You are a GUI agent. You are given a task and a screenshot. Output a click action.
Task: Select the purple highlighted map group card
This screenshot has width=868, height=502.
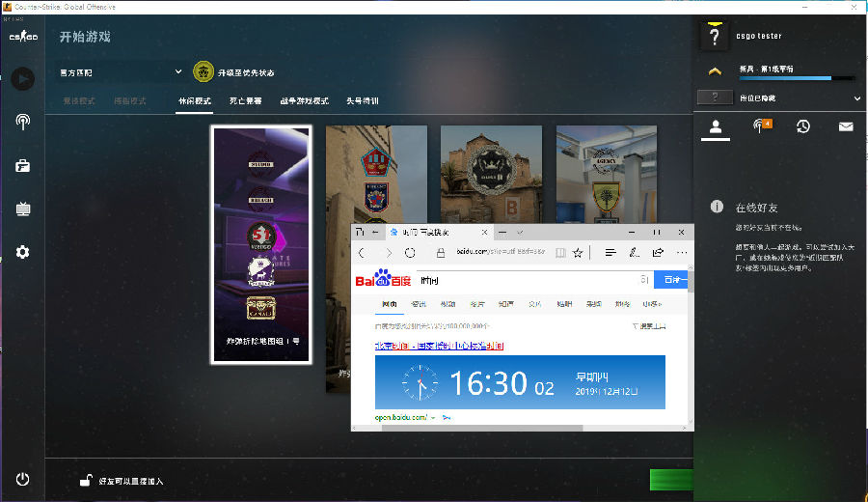(x=261, y=244)
